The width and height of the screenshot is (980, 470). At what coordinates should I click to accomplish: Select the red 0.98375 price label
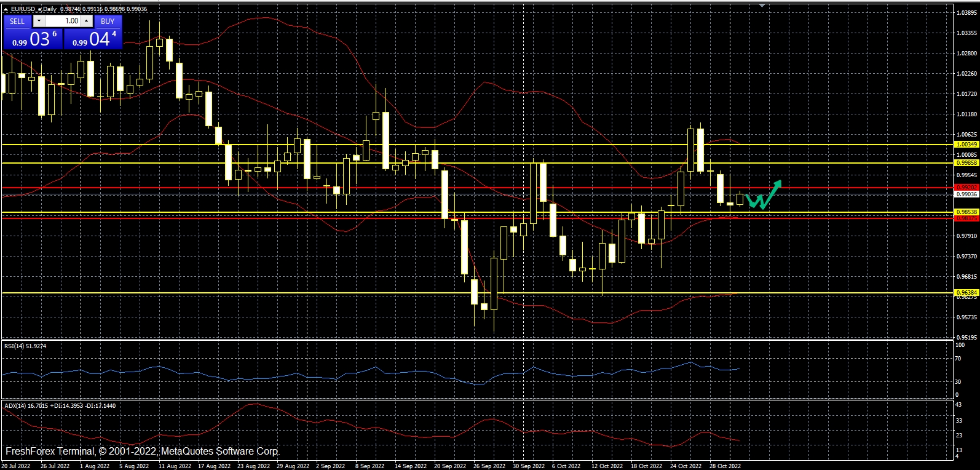point(966,218)
